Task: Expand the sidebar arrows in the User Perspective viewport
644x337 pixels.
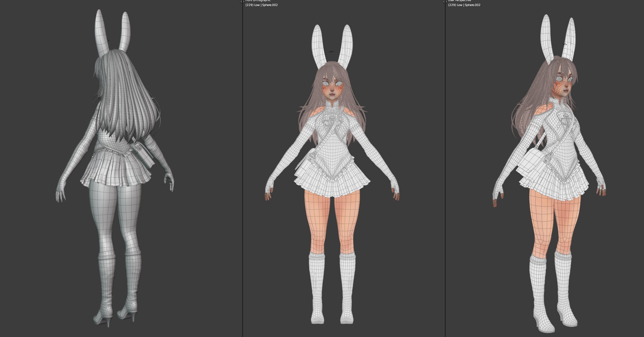Action: (445, 2)
